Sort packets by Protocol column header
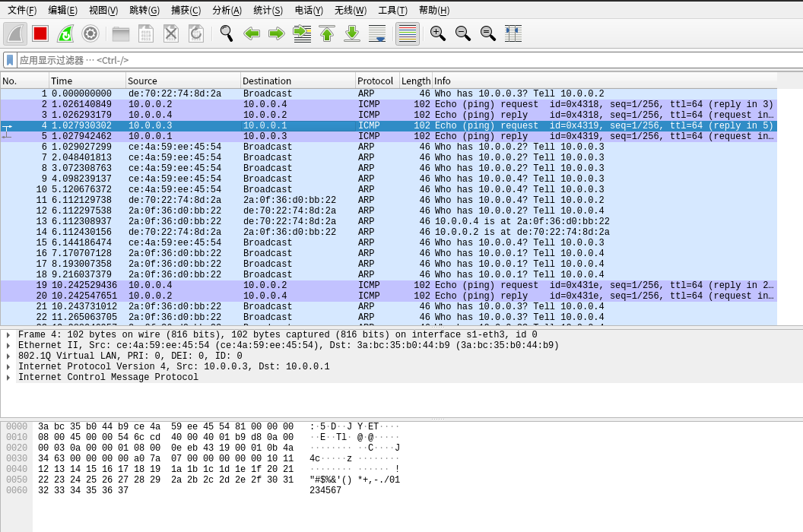 (x=377, y=81)
